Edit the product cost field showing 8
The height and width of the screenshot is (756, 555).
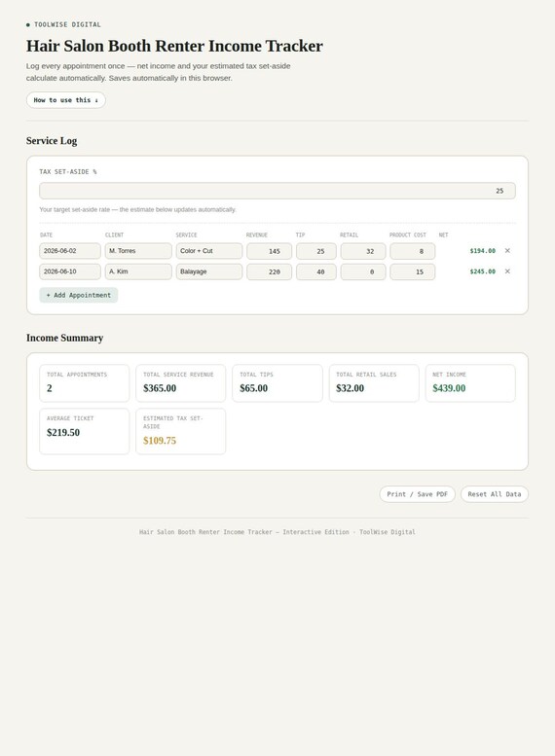point(413,251)
